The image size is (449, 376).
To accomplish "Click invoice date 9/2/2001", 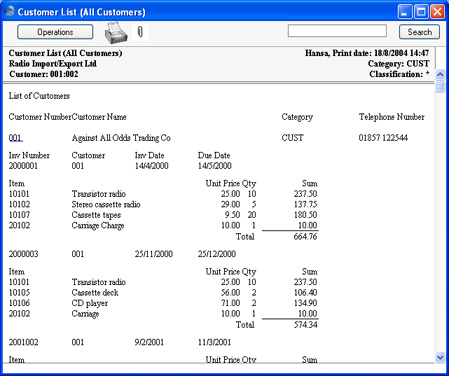I will point(149,342).
